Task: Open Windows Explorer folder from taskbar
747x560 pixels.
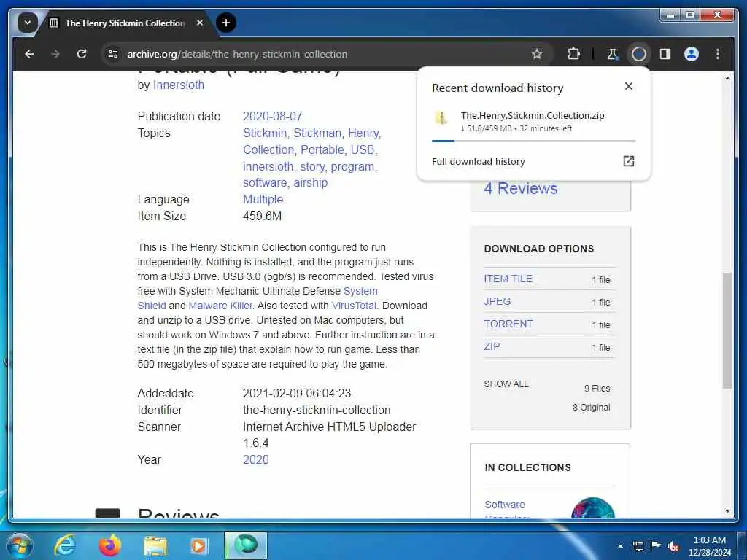Action: 155,545
